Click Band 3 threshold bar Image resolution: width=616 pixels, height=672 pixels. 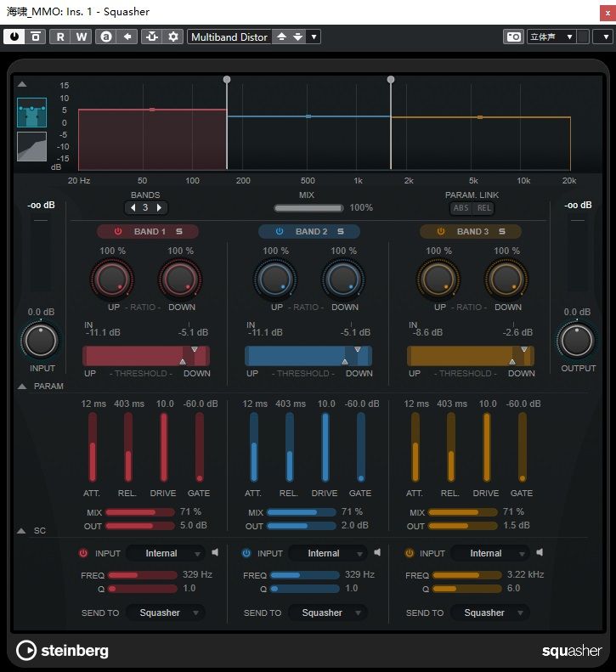click(470, 356)
